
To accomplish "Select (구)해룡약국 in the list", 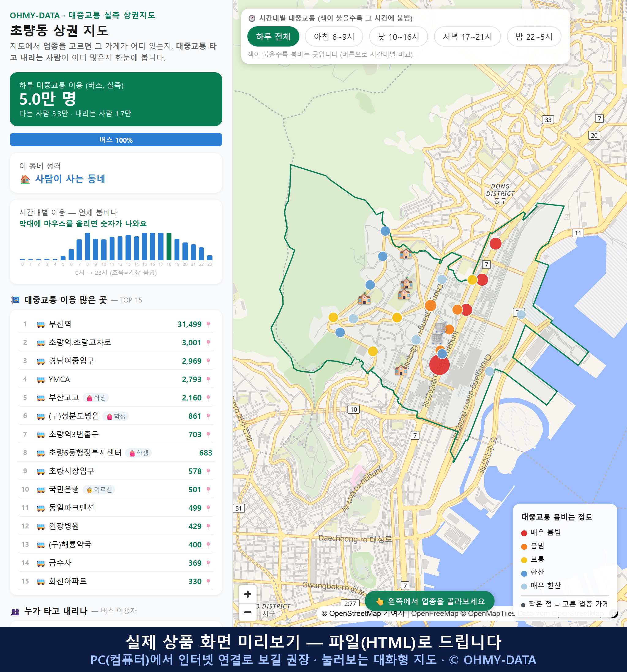I will [x=116, y=545].
